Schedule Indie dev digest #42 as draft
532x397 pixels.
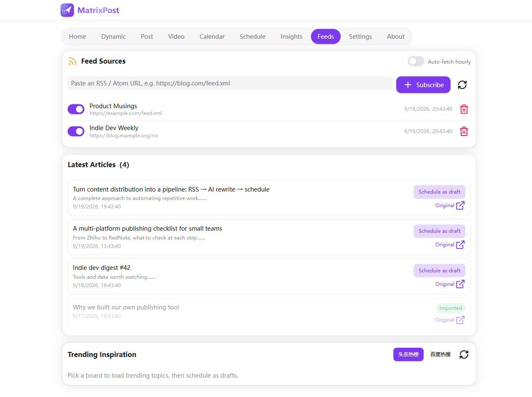439,271
